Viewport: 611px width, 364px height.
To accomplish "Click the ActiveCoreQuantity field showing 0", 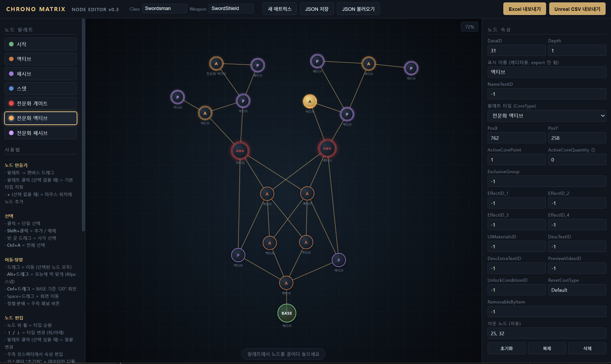I will (577, 159).
